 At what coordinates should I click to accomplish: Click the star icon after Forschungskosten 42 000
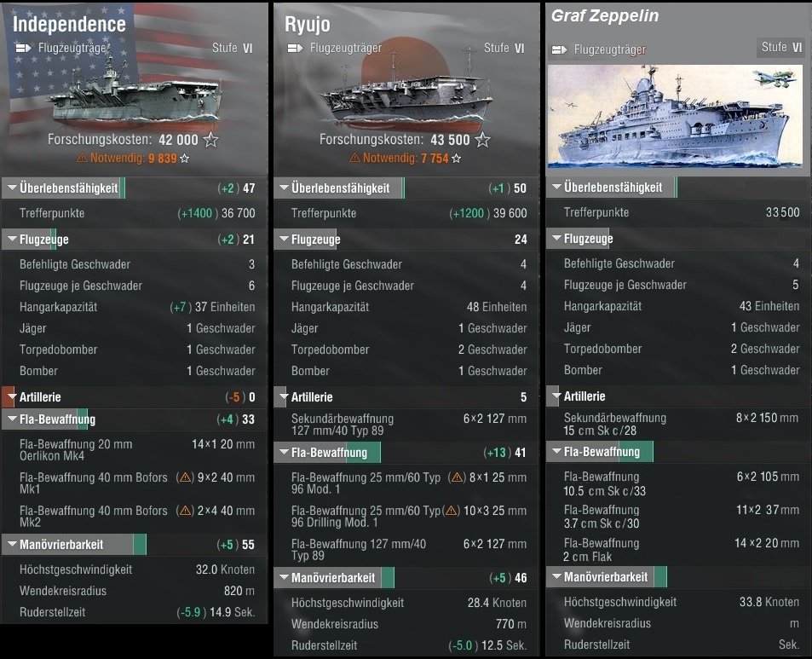pos(211,140)
